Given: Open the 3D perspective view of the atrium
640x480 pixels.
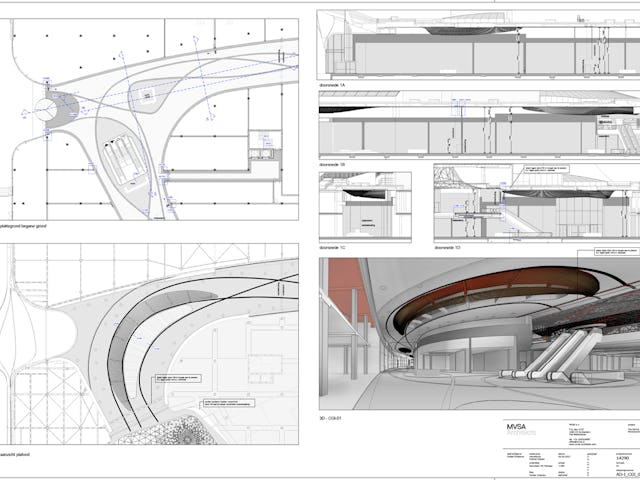Looking at the screenshot, I should point(478,335).
